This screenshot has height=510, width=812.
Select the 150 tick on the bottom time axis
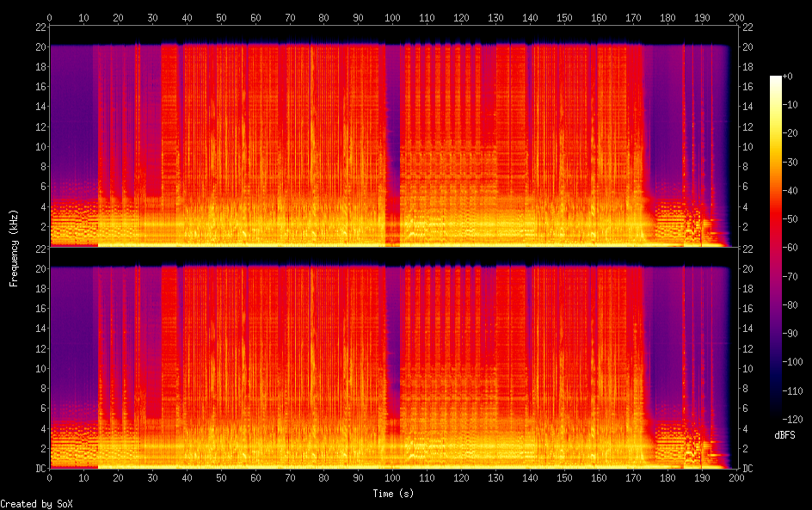point(564,478)
